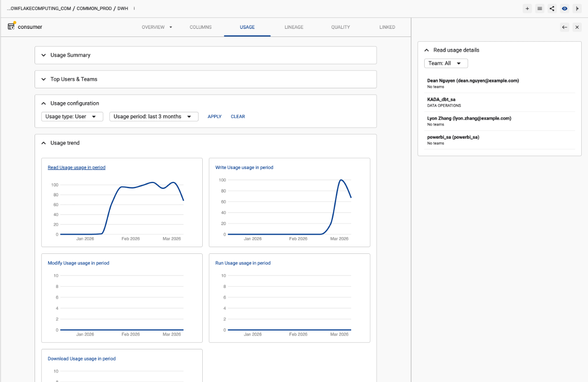588x382 pixels.
Task: Collapse side panel with the right-arrow bar icon
Action: (x=577, y=9)
